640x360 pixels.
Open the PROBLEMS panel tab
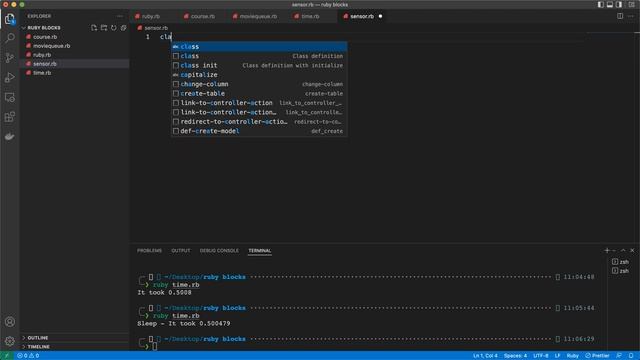tap(149, 251)
